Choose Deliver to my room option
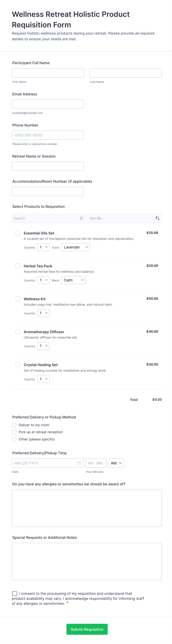The height and width of the screenshot is (644, 172). (14, 425)
